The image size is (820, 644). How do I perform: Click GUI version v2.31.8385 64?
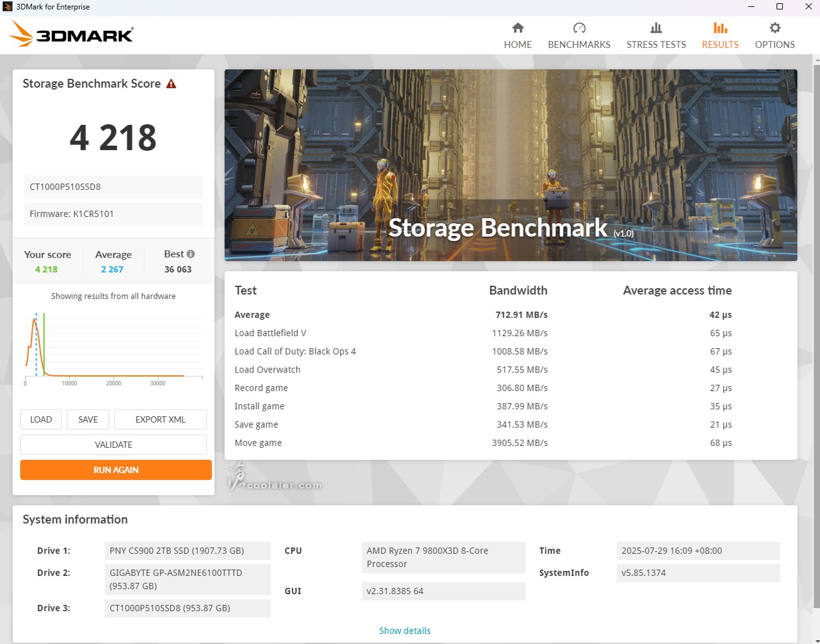click(443, 591)
